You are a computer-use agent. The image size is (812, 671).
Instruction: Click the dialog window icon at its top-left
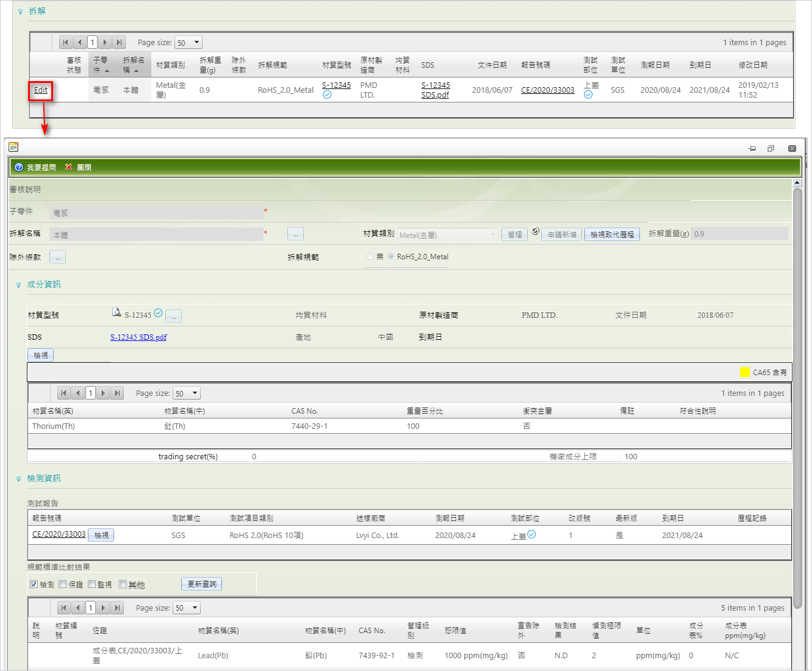click(13, 147)
